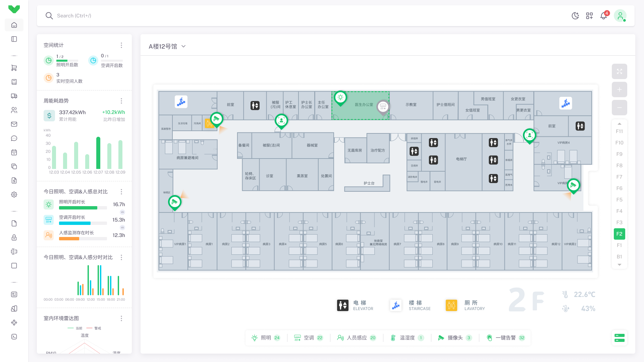
Task: Zoom in on floor plan
Action: pos(619,89)
